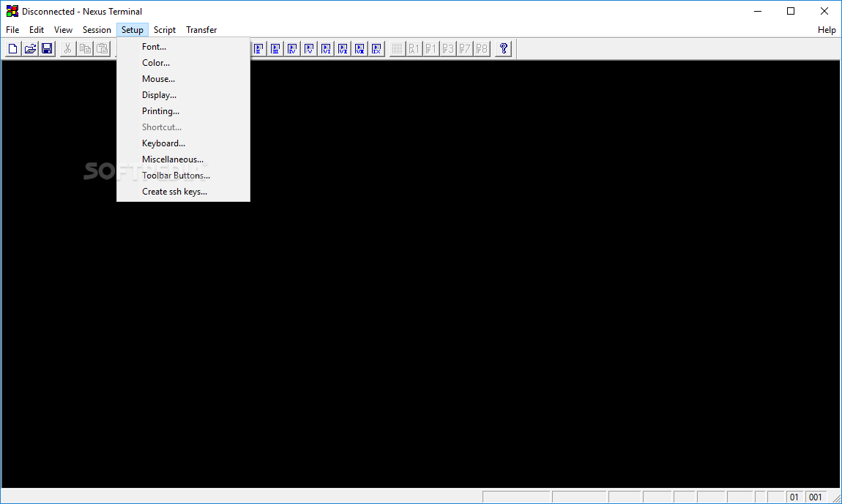The height and width of the screenshot is (504, 842).
Task: Open the Script menu
Action: coord(164,30)
